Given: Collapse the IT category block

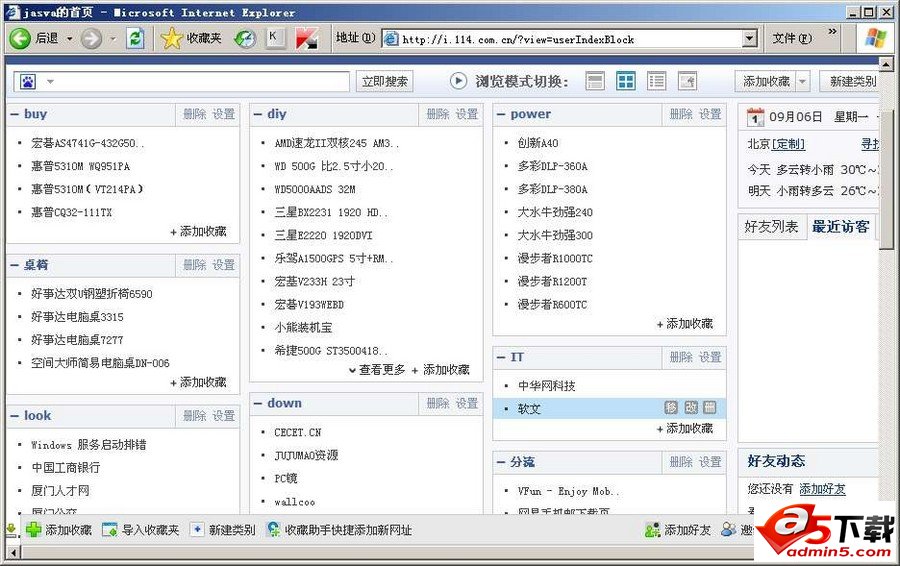Looking at the screenshot, I should (x=501, y=357).
